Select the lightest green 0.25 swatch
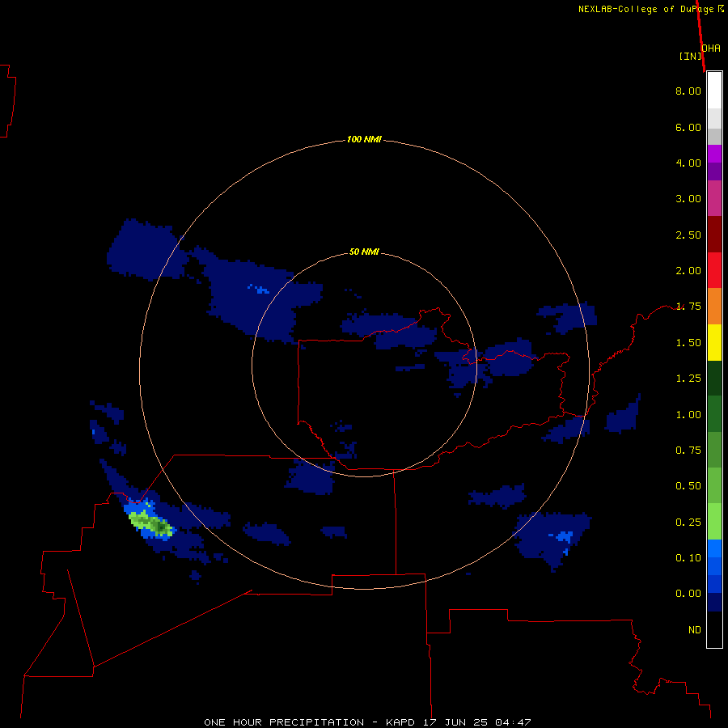Viewport: 728px width, 728px height. [714, 522]
